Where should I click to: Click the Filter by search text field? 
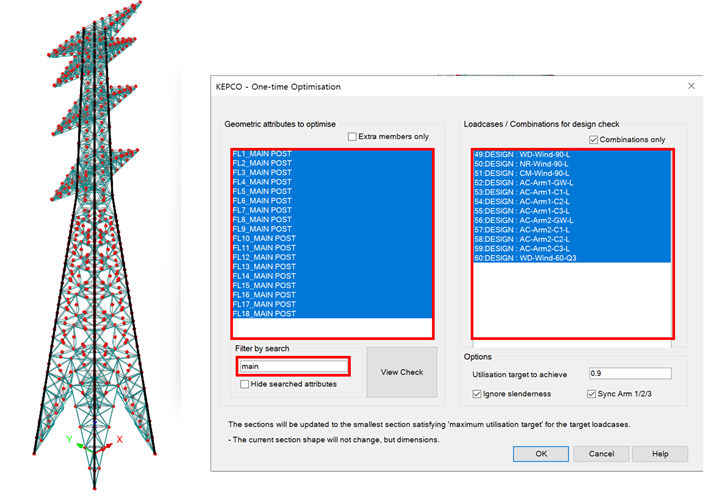tap(293, 366)
